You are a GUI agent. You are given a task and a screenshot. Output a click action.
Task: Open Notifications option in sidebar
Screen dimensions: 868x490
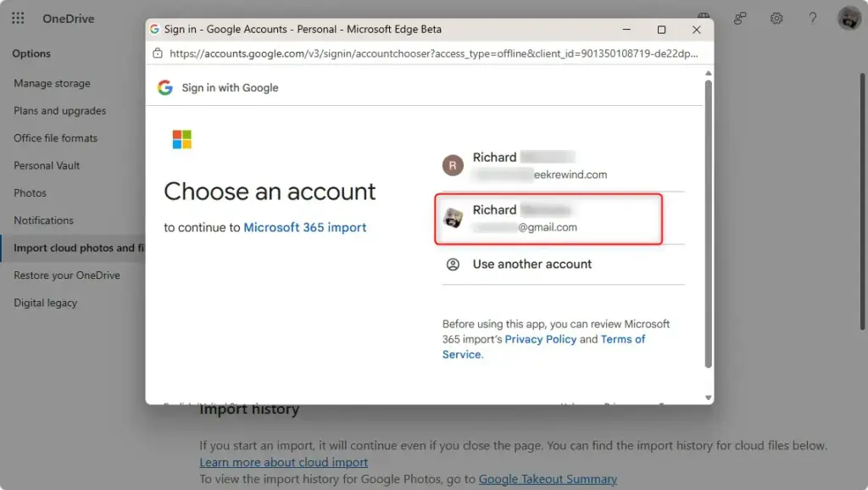tap(43, 220)
